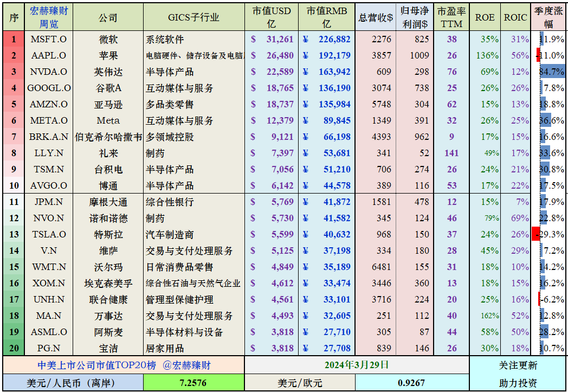Click the ASML.O ticker cell
568x392 pixels.
(49, 332)
